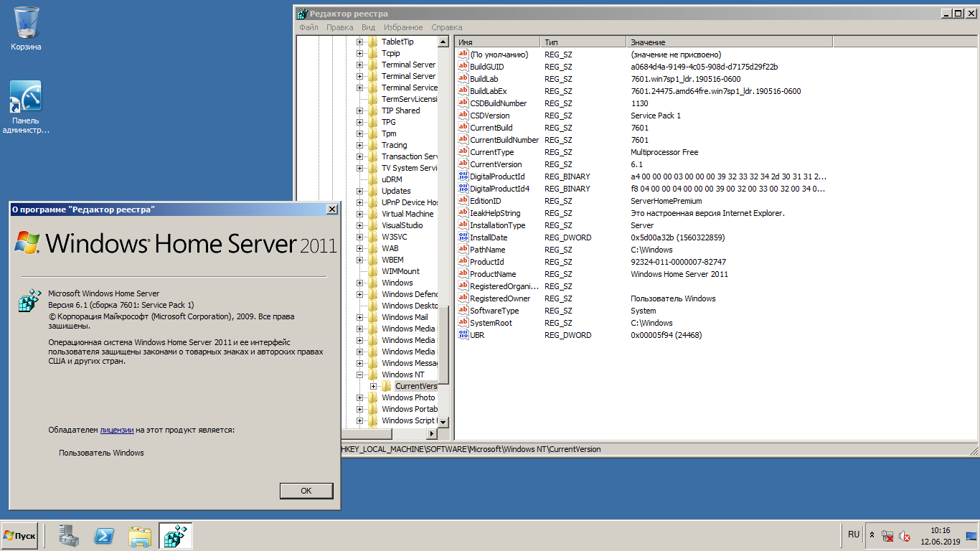The width and height of the screenshot is (980, 551).
Task: Select the CurrentType value row
Action: click(x=643, y=152)
